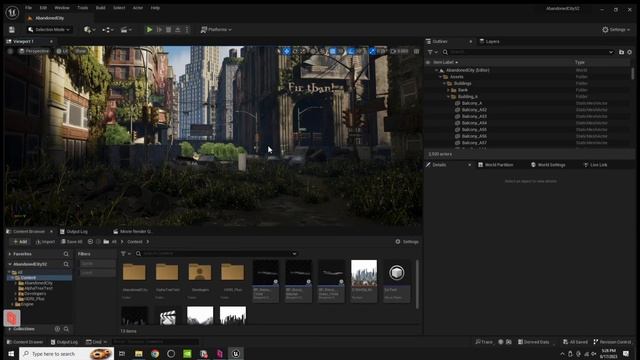
Task: Open the Actor menu
Action: [138, 8]
